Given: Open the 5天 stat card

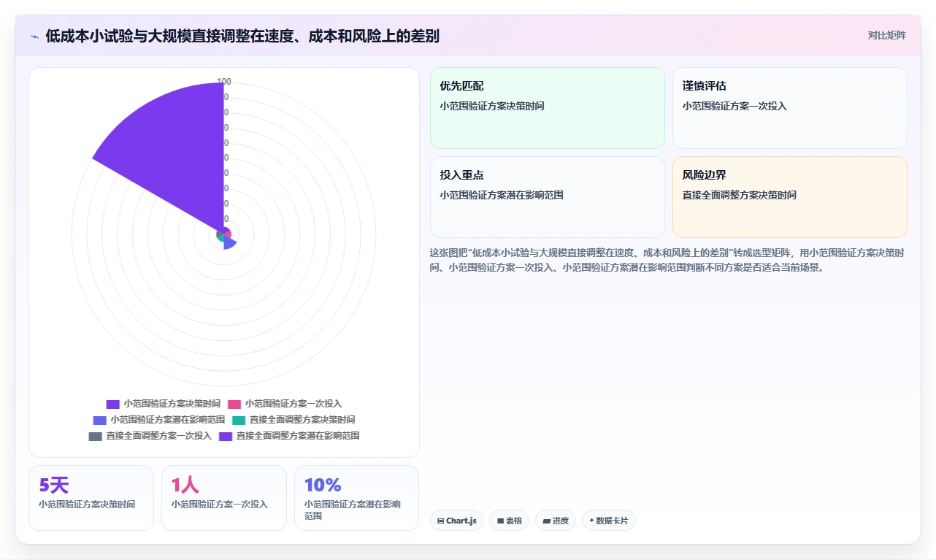Looking at the screenshot, I should pyautogui.click(x=91, y=498).
